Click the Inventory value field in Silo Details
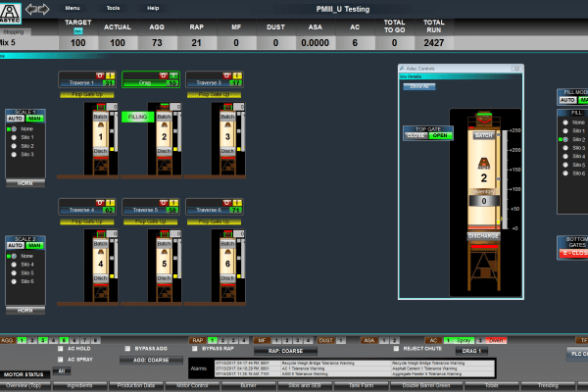 pyautogui.click(x=484, y=201)
